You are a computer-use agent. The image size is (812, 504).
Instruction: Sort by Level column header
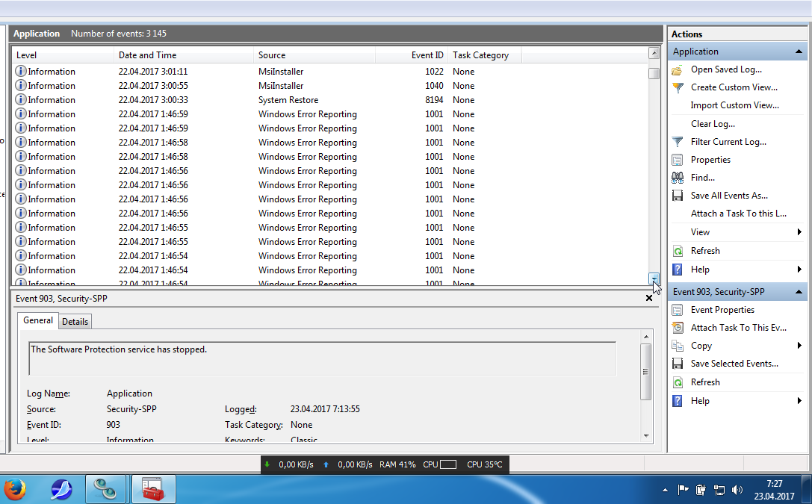[x=63, y=55]
